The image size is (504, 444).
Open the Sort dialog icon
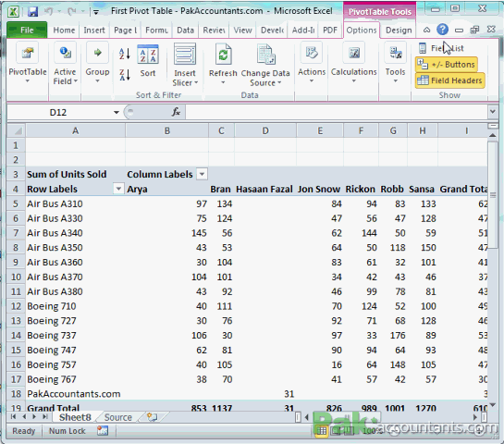(148, 54)
